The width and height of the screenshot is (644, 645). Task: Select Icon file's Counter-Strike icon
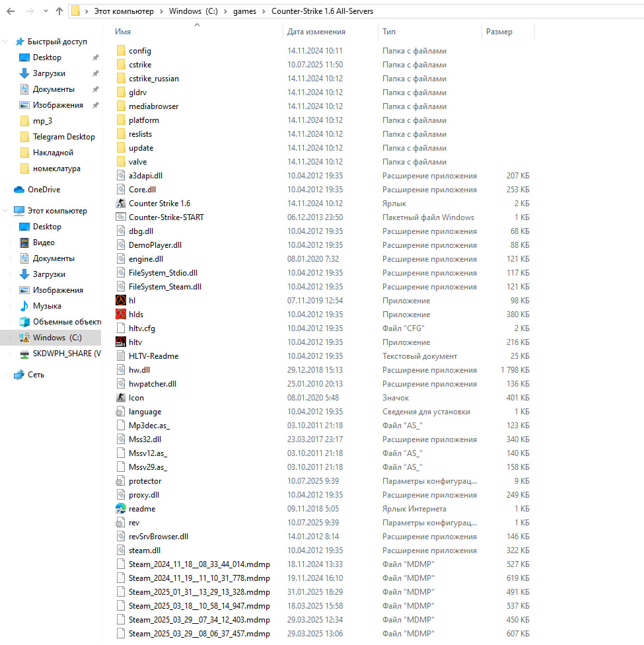[120, 398]
